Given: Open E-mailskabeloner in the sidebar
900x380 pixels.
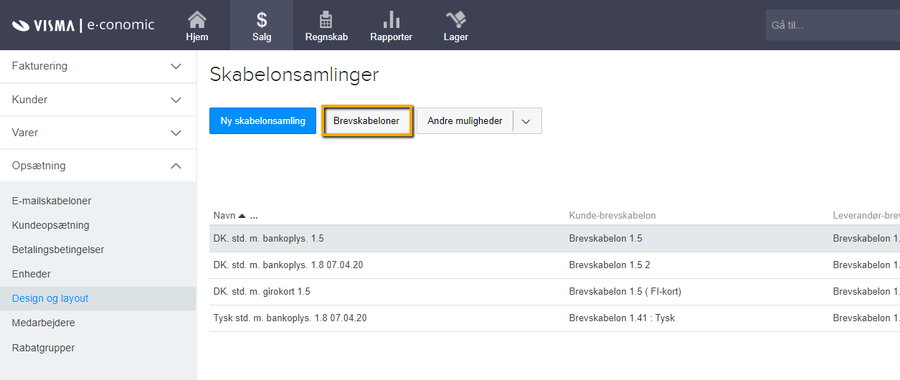Looking at the screenshot, I should point(52,201).
